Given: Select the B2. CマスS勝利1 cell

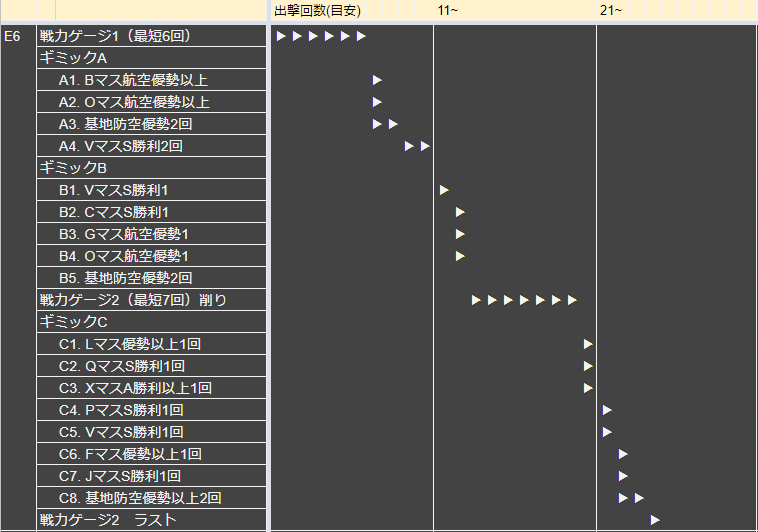Looking at the screenshot, I should click(x=151, y=212).
